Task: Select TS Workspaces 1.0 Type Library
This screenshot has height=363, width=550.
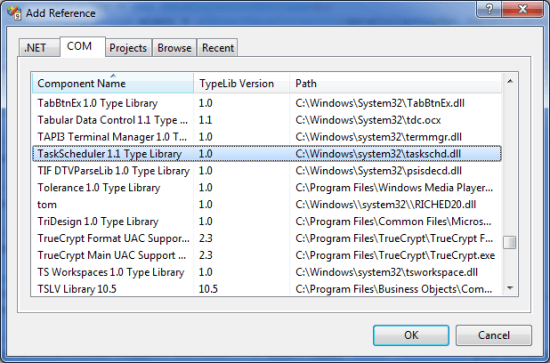Action: tap(267, 272)
